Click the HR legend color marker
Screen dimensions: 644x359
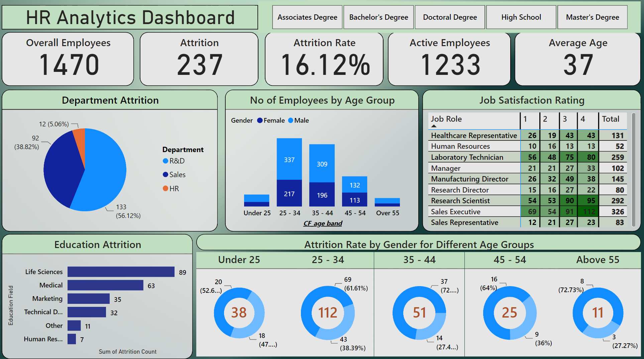(165, 188)
